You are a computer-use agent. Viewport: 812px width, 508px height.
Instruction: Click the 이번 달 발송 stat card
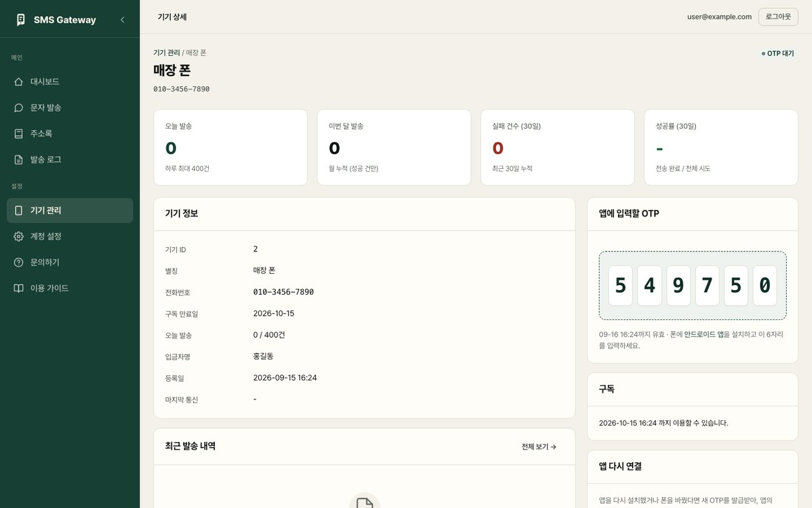point(394,147)
